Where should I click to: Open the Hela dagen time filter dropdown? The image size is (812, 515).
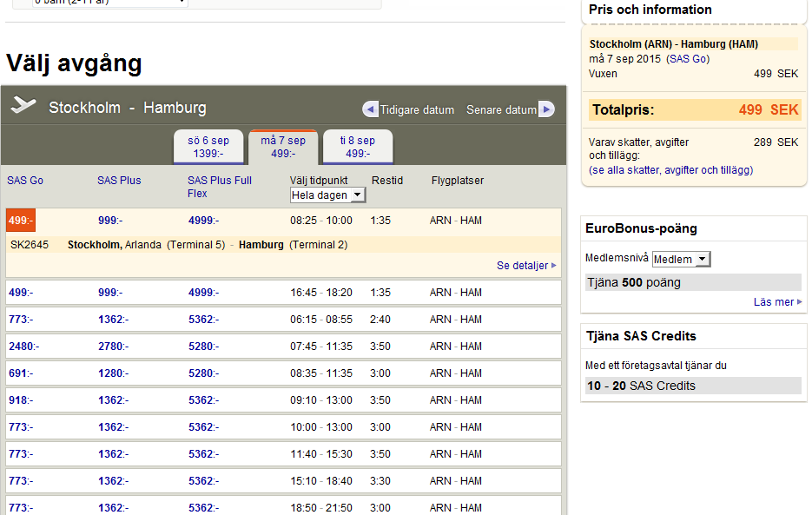point(327,195)
